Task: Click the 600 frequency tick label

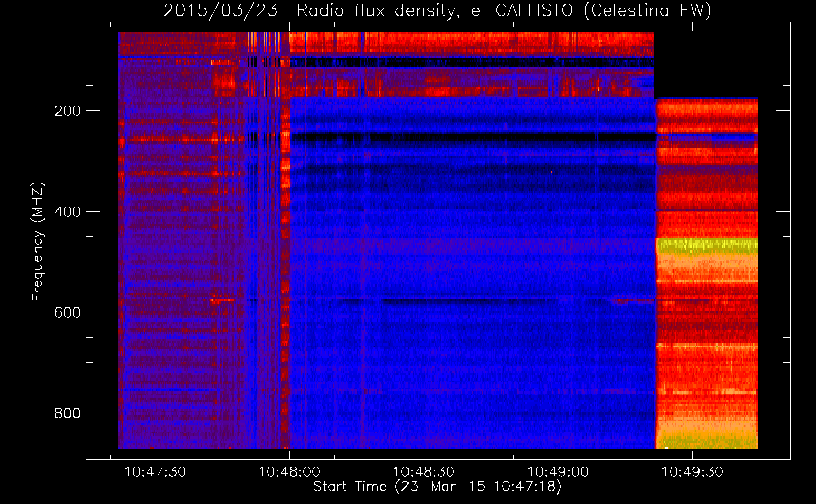Action: tap(68, 312)
